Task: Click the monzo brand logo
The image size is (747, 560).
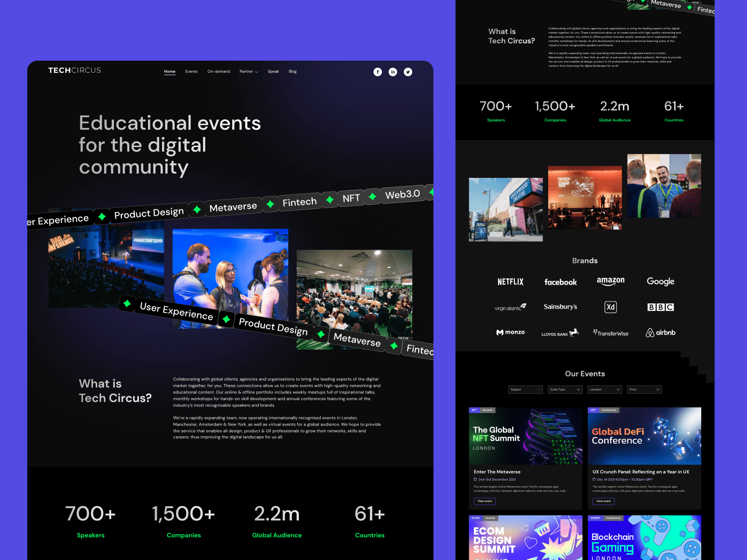Action: 510,332
